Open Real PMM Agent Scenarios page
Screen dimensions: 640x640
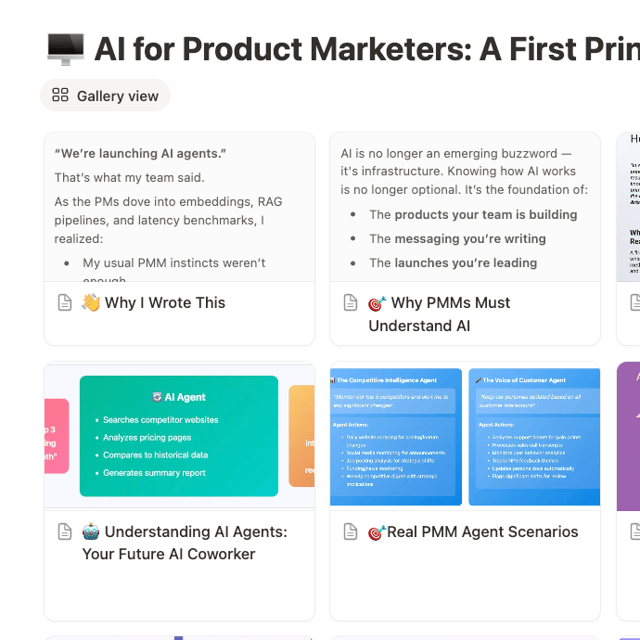click(x=482, y=532)
